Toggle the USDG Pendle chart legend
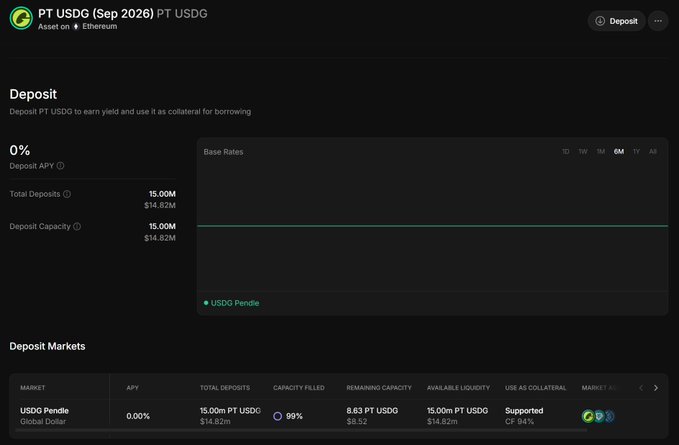Image resolution: width=679 pixels, height=445 pixels. [231, 303]
